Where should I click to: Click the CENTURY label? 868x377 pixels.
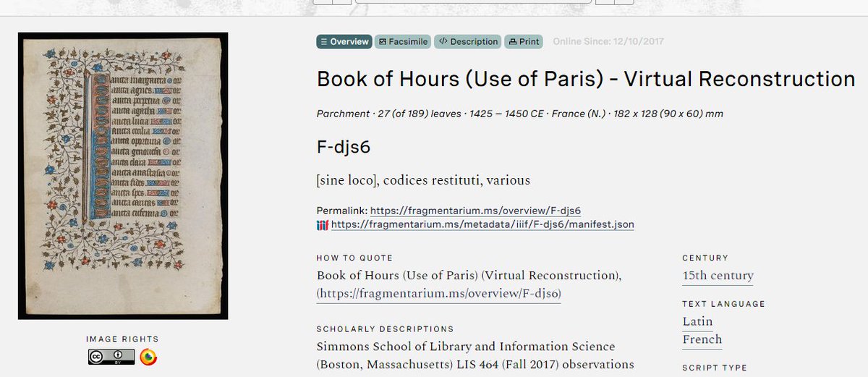pyautogui.click(x=705, y=258)
